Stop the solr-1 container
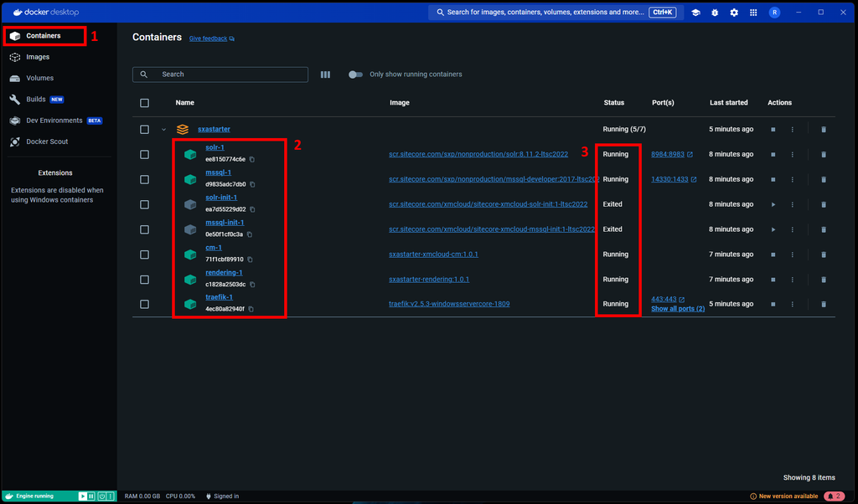Screen dimensions: 858x504 (x=773, y=154)
